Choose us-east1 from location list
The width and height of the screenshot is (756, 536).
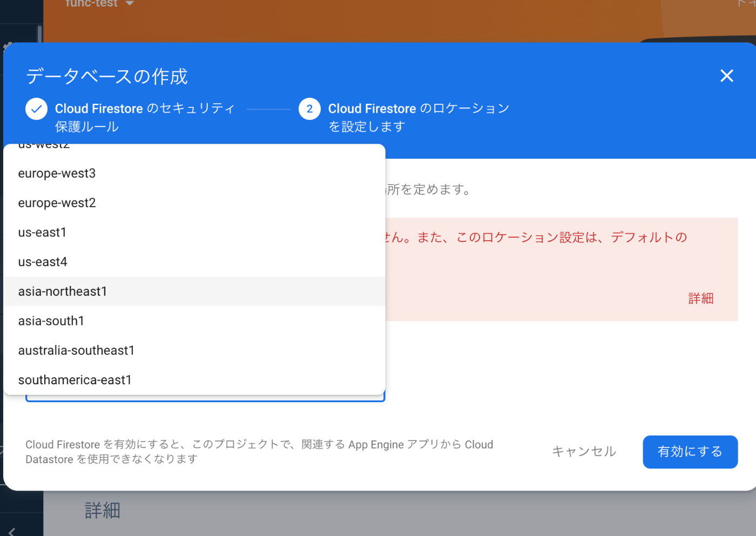[194, 233]
